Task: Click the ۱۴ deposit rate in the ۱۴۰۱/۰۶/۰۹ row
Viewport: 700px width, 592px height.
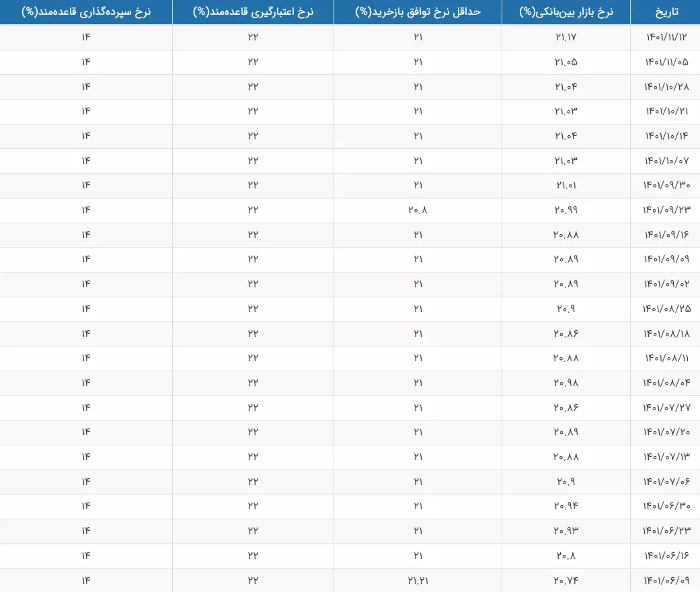Action: 86,581
